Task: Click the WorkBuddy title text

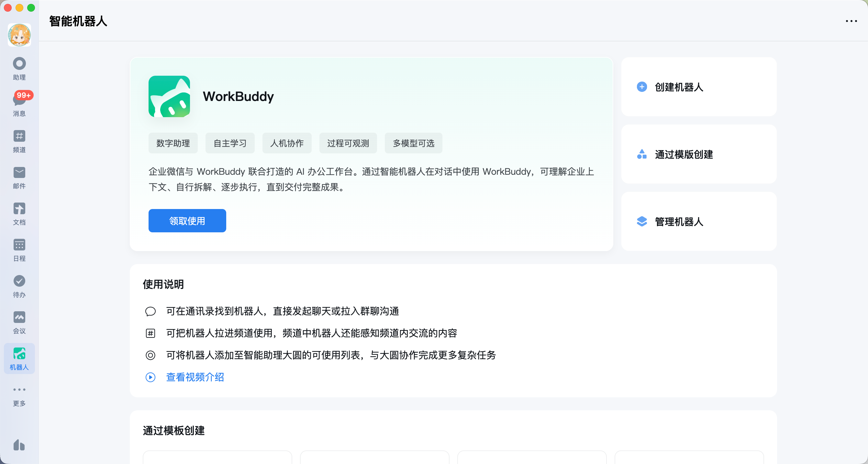Action: pos(238,96)
